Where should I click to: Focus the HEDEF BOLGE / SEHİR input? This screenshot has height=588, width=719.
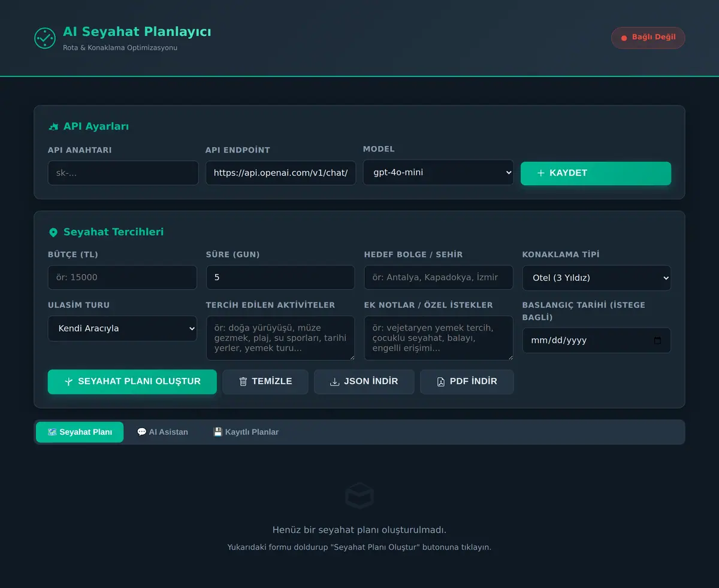pyautogui.click(x=439, y=277)
